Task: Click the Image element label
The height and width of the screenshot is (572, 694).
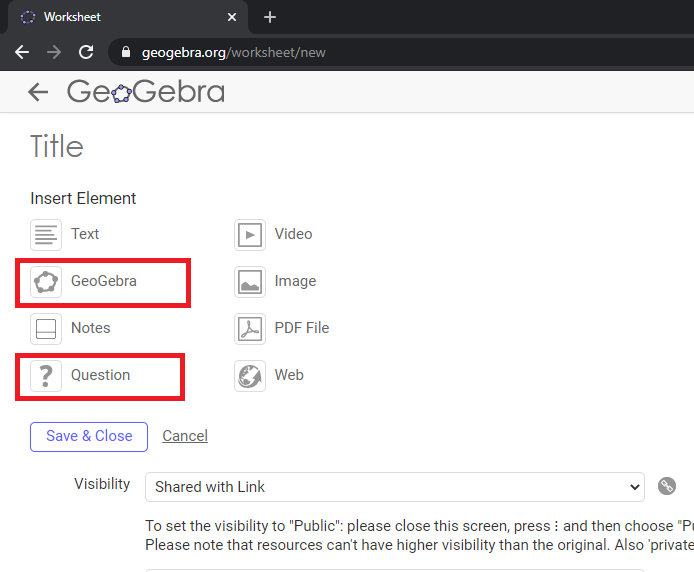Action: tap(295, 282)
